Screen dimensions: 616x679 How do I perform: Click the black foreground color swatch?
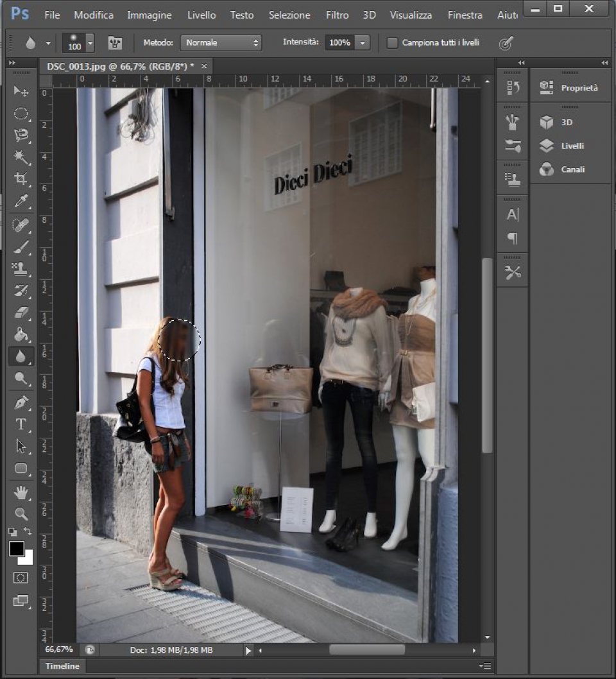(17, 549)
